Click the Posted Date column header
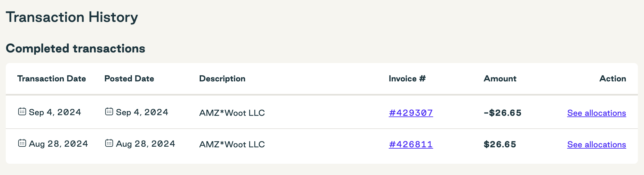 pos(129,78)
